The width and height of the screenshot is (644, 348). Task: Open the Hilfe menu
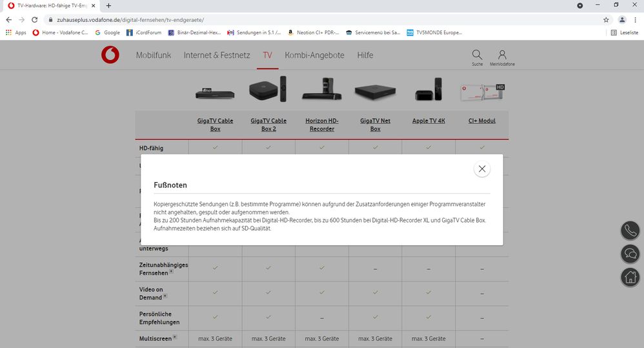pos(365,55)
